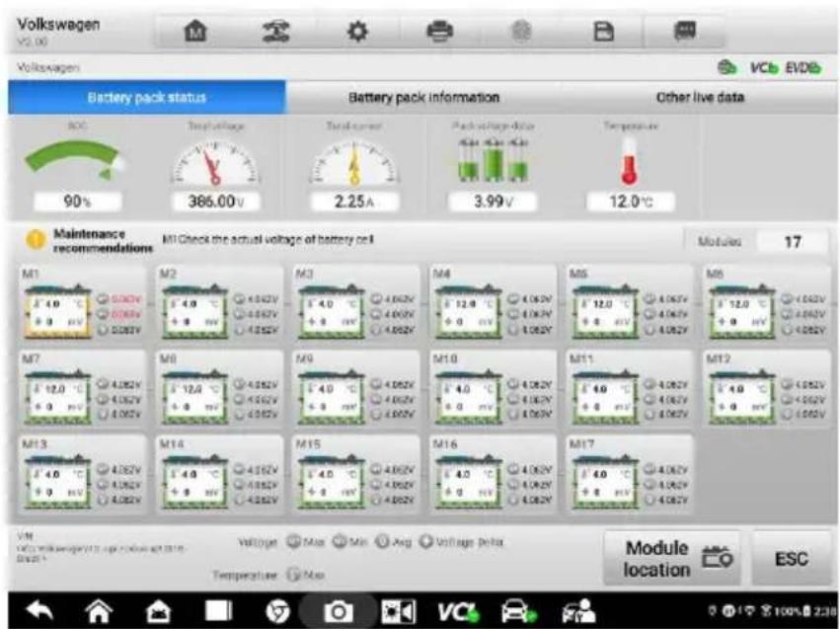Take a screenshot with camera icon

pos(338,611)
